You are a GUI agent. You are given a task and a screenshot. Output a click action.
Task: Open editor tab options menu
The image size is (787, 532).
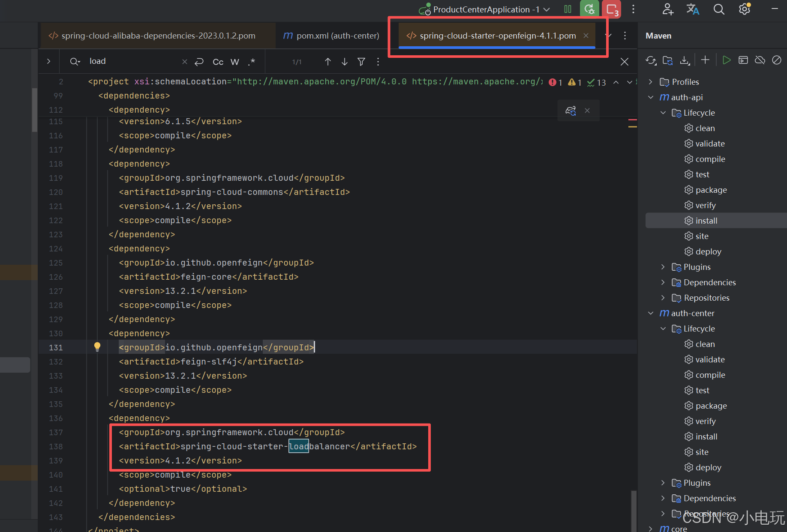pos(625,36)
